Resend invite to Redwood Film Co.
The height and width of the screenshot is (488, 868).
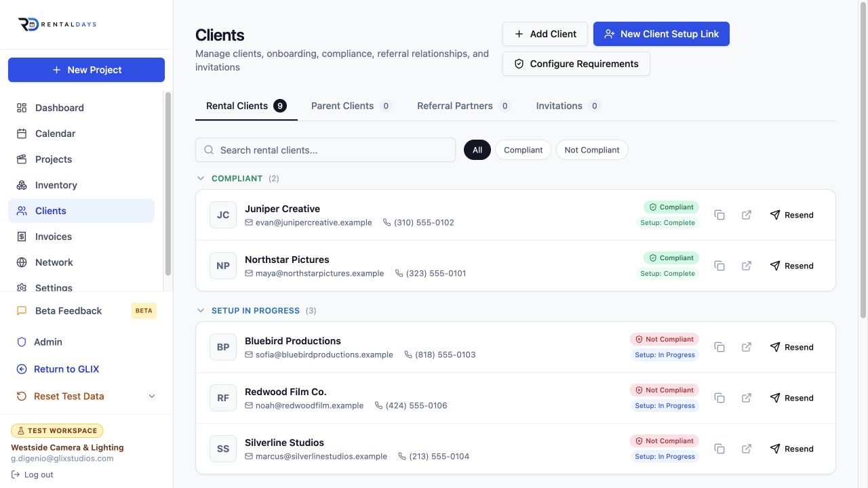[792, 398]
